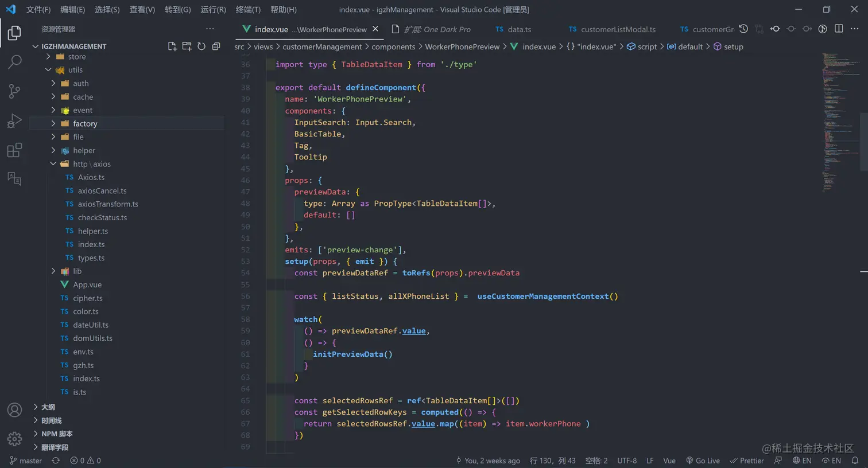Open App.vue in the file tree

(87, 285)
